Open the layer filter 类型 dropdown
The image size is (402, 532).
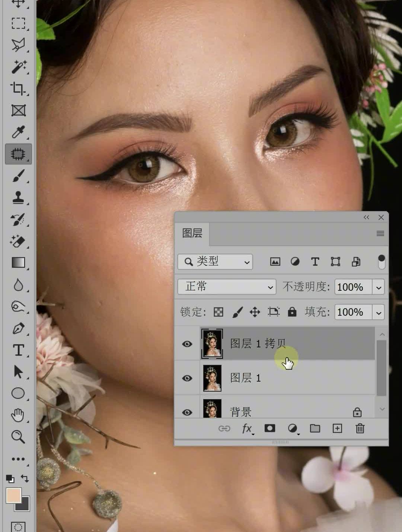coord(214,262)
